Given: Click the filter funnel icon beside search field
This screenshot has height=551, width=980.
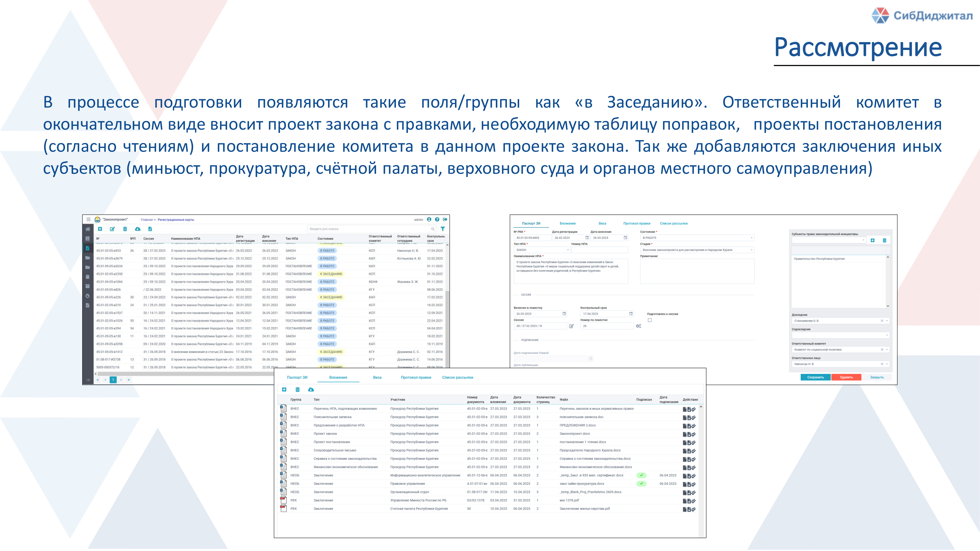Looking at the screenshot, I should point(442,229).
